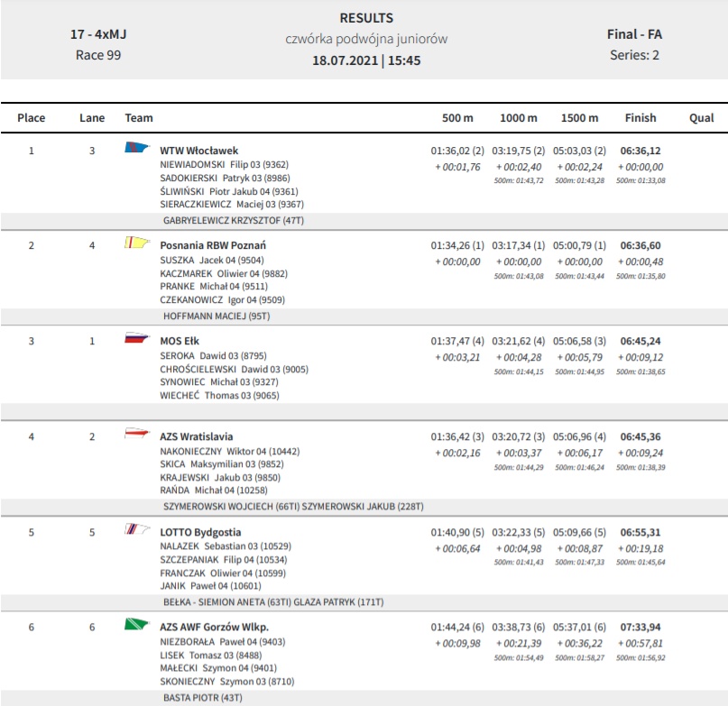728x706 pixels.
Task: Select the 1500 m column header
Action: pyautogui.click(x=579, y=118)
